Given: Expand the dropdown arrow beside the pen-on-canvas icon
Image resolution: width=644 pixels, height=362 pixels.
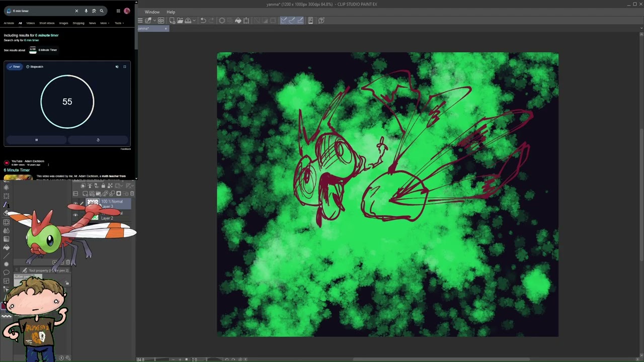Looking at the screenshot, I should [154, 21].
